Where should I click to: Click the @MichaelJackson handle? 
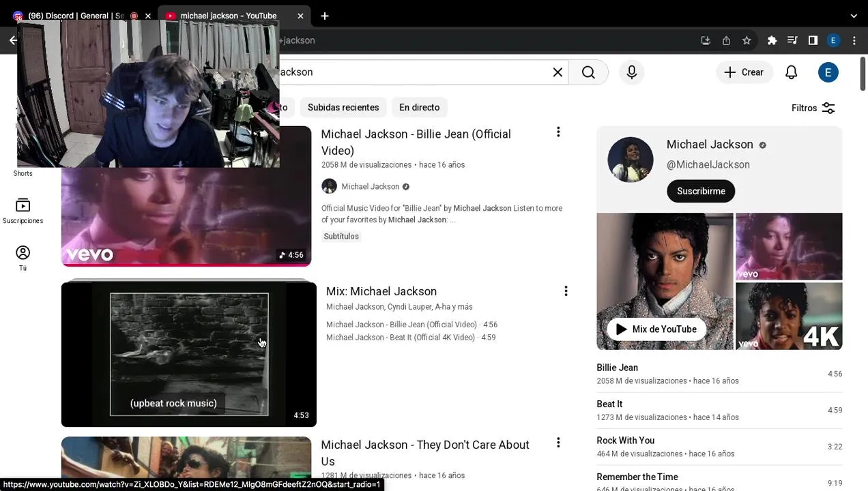708,164
